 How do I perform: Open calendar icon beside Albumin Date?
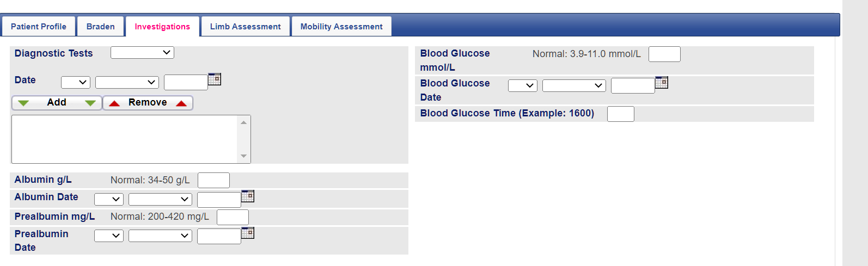pos(248,196)
